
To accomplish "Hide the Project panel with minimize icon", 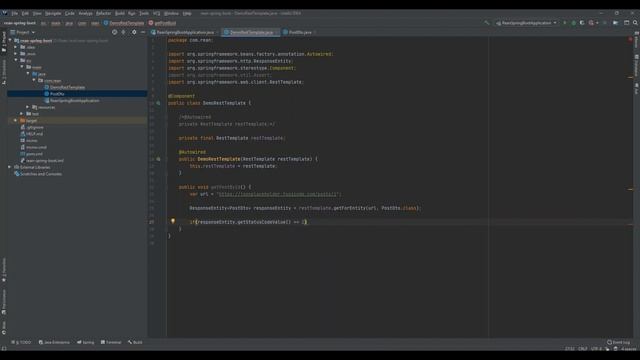I will [x=143, y=32].
